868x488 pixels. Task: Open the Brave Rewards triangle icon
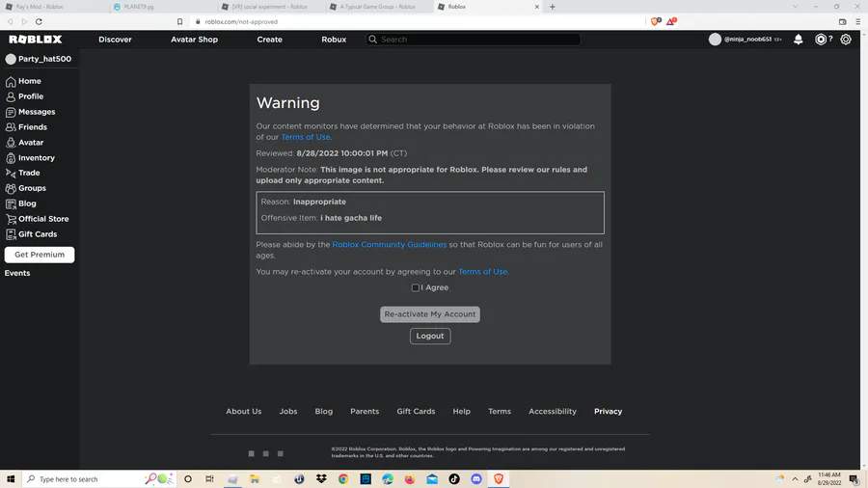671,21
